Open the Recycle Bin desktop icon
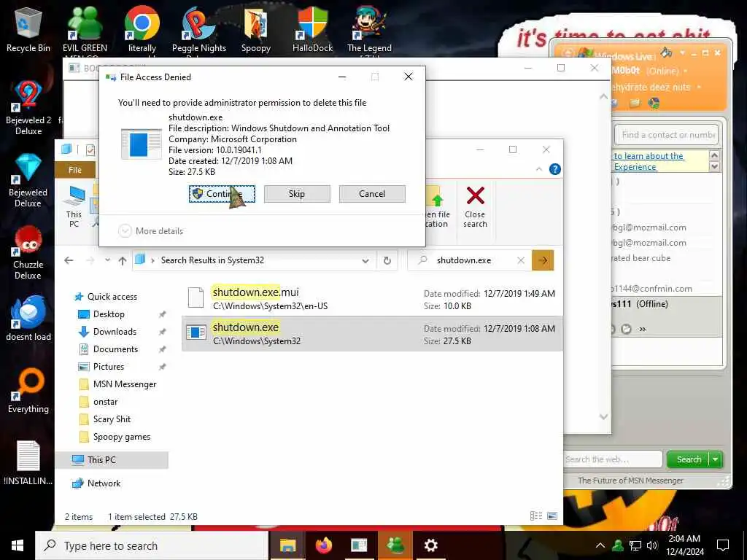The width and height of the screenshot is (747, 560). click(x=28, y=28)
